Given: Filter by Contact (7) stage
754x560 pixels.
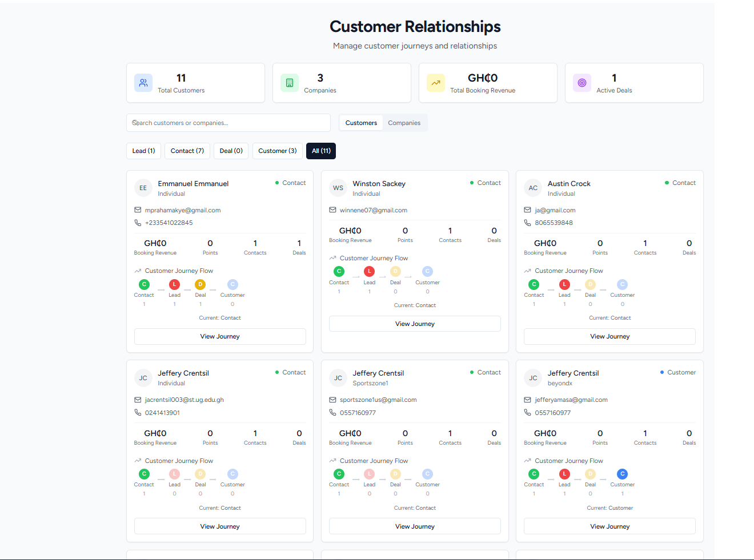Looking at the screenshot, I should pyautogui.click(x=187, y=151).
